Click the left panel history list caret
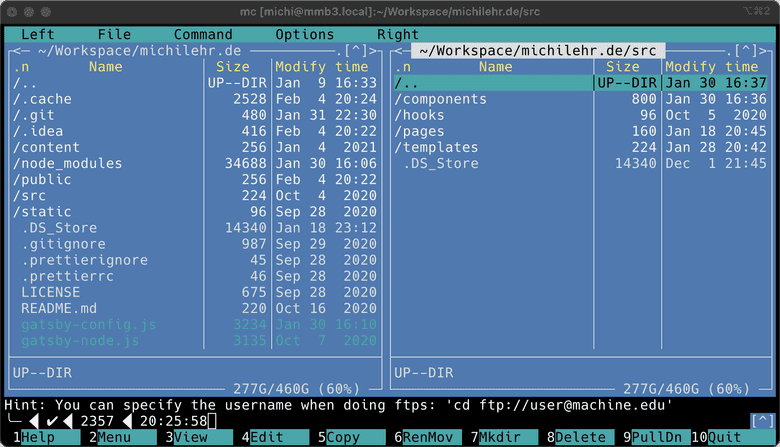 click(x=354, y=50)
